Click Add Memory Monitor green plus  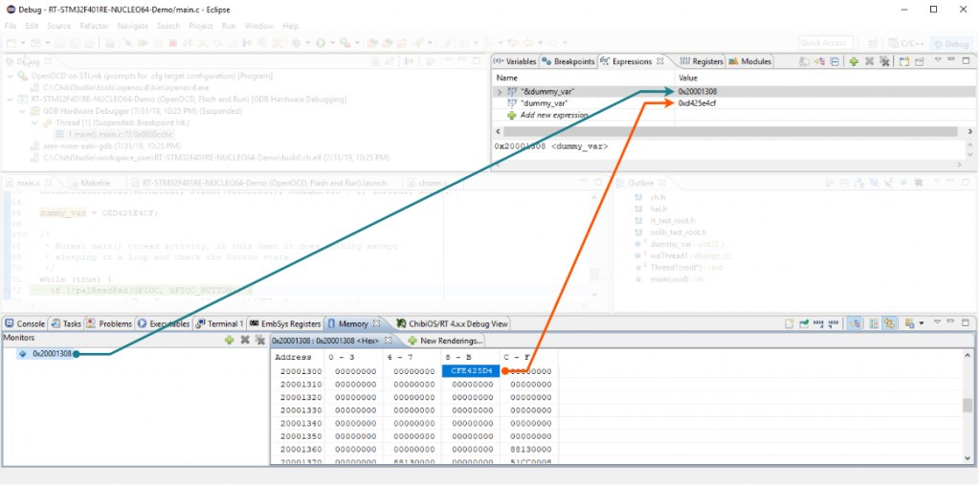click(x=230, y=340)
